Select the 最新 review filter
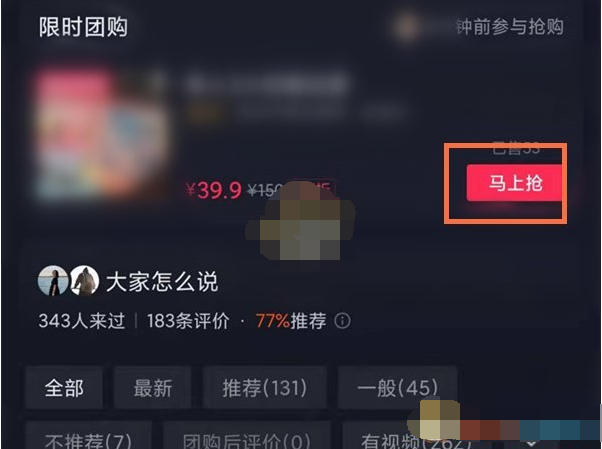This screenshot has width=602, height=449. click(x=152, y=388)
